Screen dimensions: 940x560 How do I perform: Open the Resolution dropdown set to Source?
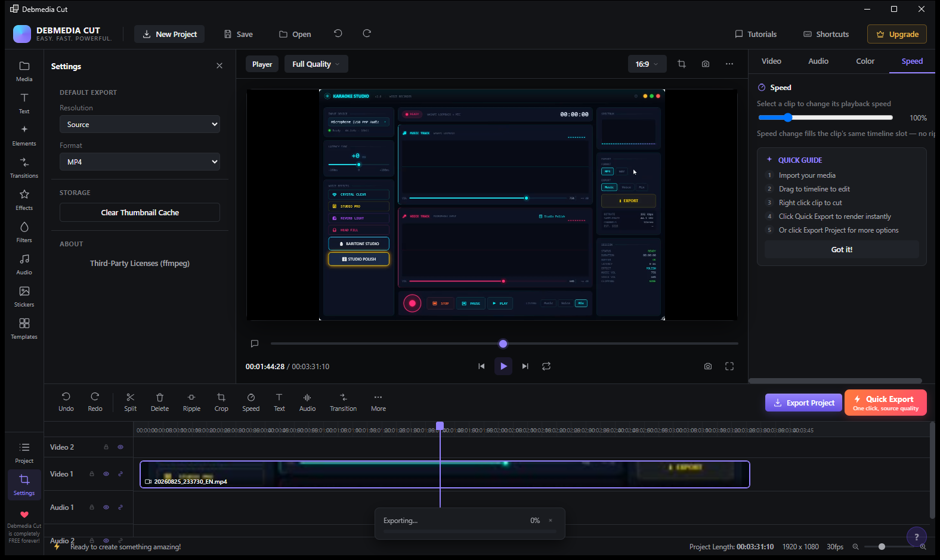140,124
